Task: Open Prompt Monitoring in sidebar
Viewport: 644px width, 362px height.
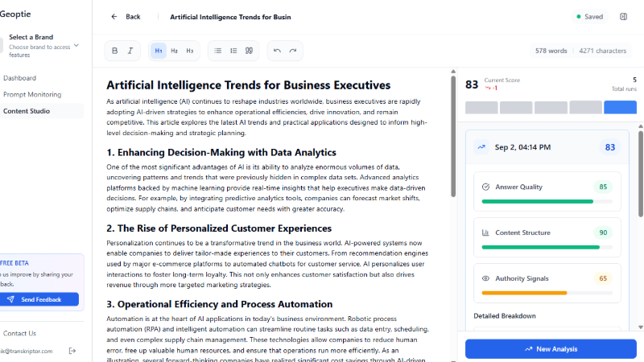Action: (x=32, y=94)
